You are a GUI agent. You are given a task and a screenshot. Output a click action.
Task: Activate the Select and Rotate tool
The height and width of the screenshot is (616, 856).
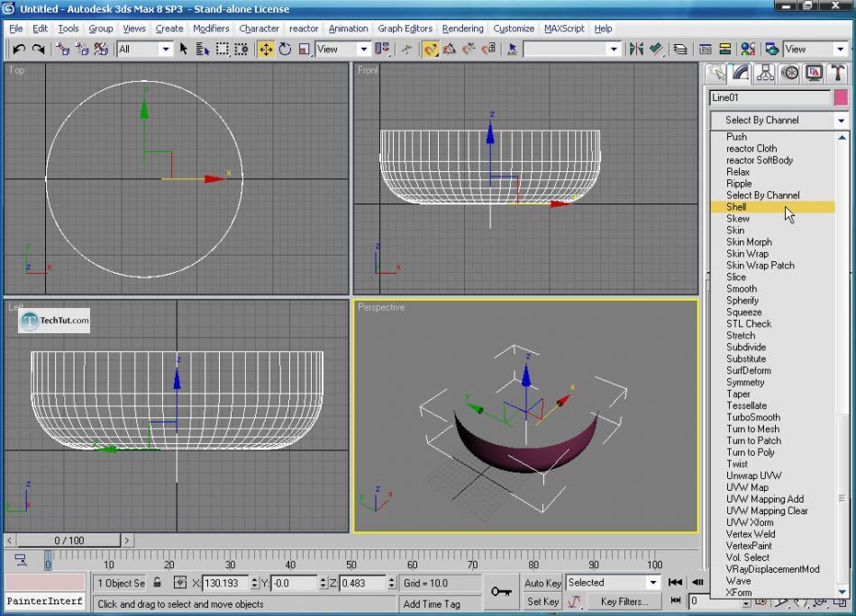coord(285,50)
